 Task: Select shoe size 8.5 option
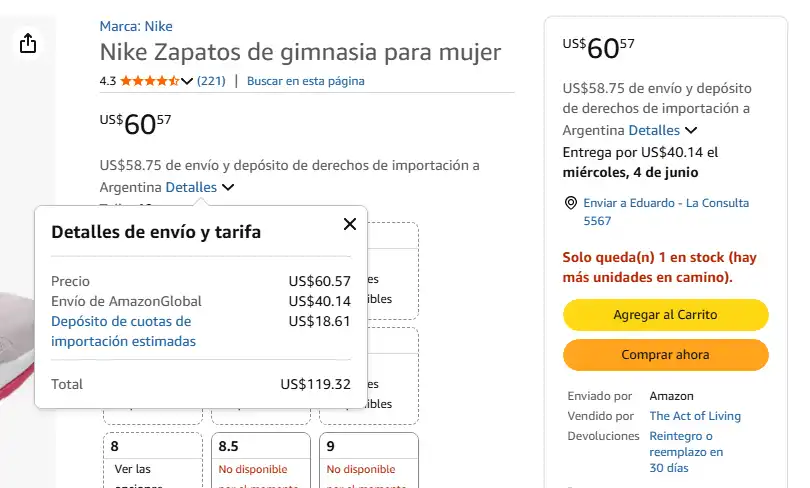coord(261,460)
